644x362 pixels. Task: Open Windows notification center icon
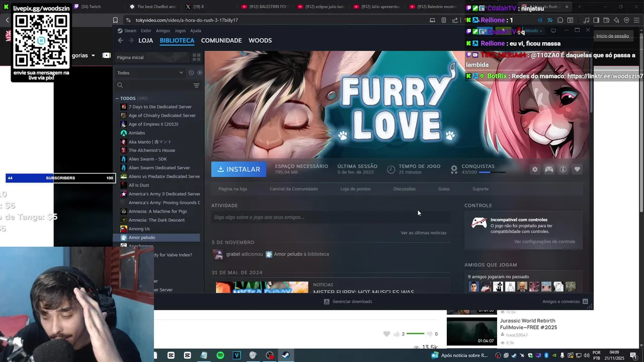[633, 355]
